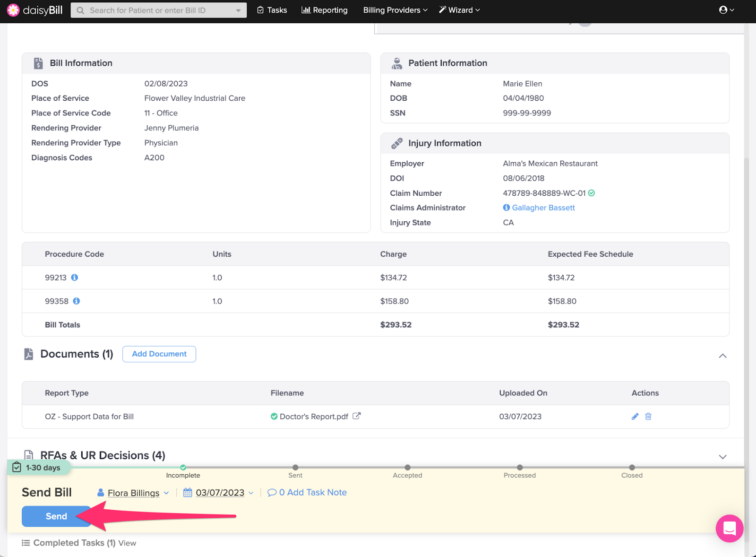
Task: Click the daisyBill logo
Action: click(x=34, y=10)
